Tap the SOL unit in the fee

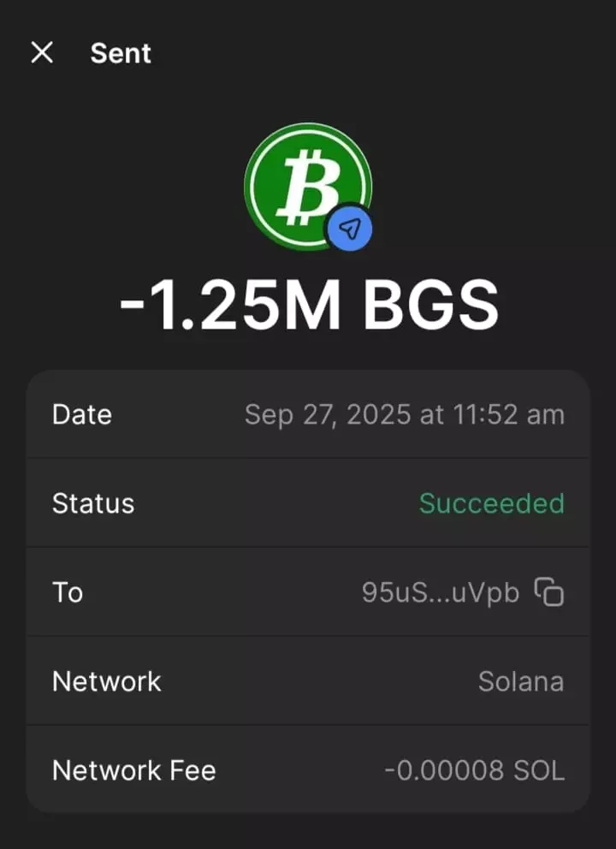coord(539,770)
